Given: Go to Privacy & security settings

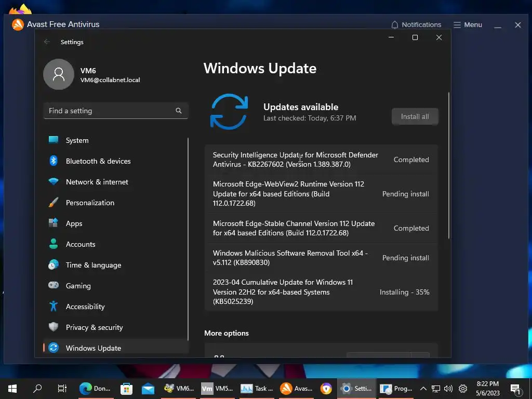Looking at the screenshot, I should pyautogui.click(x=115, y=327).
